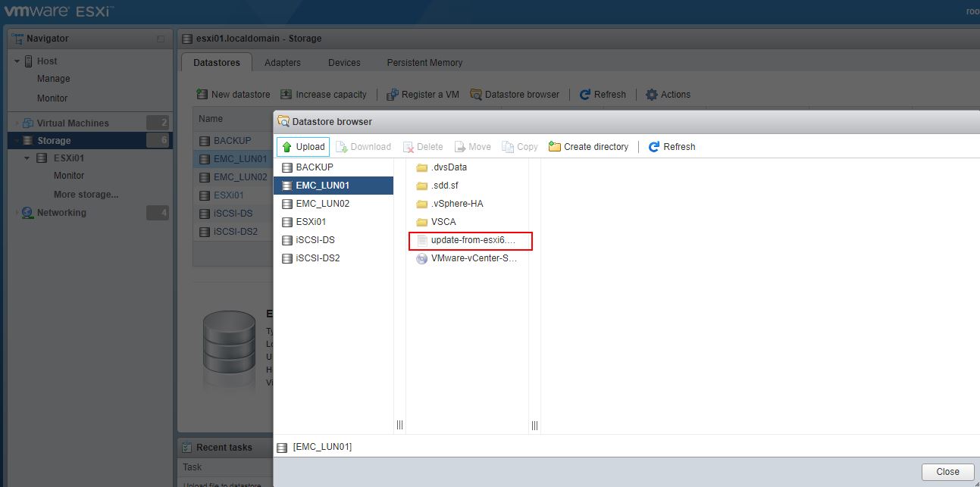Switch to the Persistent Memory tab
This screenshot has width=980, height=487.
click(x=424, y=63)
